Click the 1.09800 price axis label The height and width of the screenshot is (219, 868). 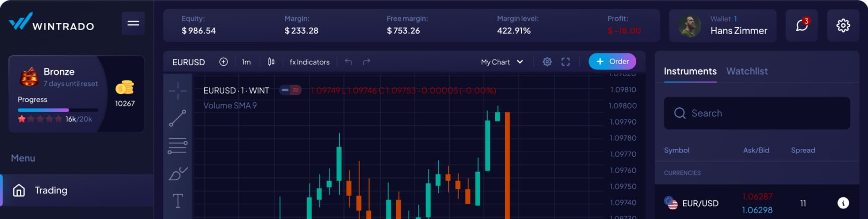pyautogui.click(x=623, y=106)
